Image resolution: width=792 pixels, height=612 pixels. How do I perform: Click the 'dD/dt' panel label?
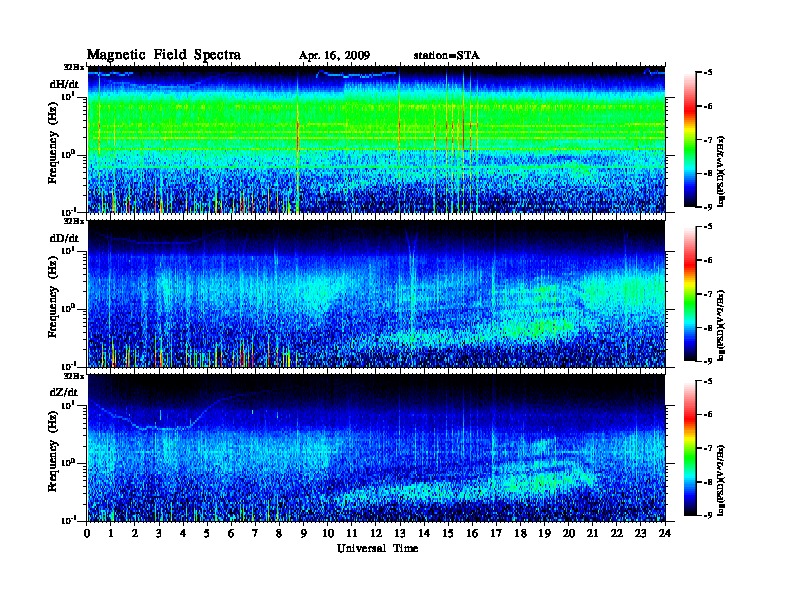pos(64,238)
